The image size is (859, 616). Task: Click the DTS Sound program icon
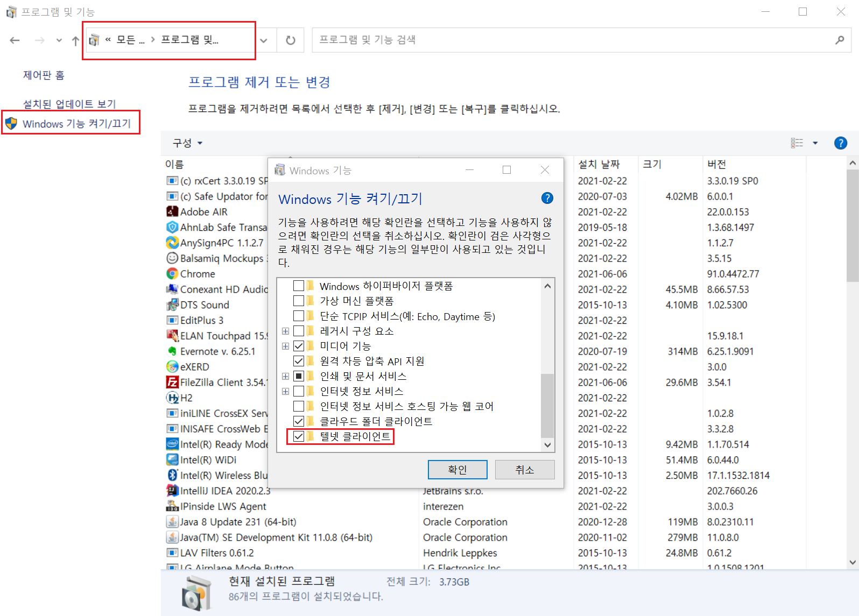click(x=172, y=305)
